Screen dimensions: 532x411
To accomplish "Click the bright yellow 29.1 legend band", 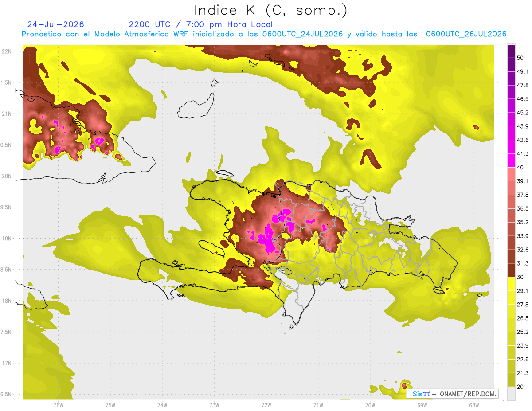I will pos(511,284).
